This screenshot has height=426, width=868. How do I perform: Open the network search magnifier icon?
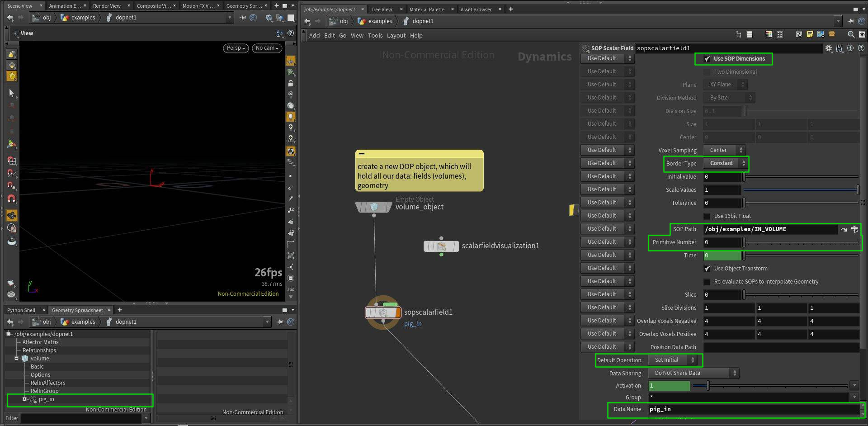[x=851, y=34]
